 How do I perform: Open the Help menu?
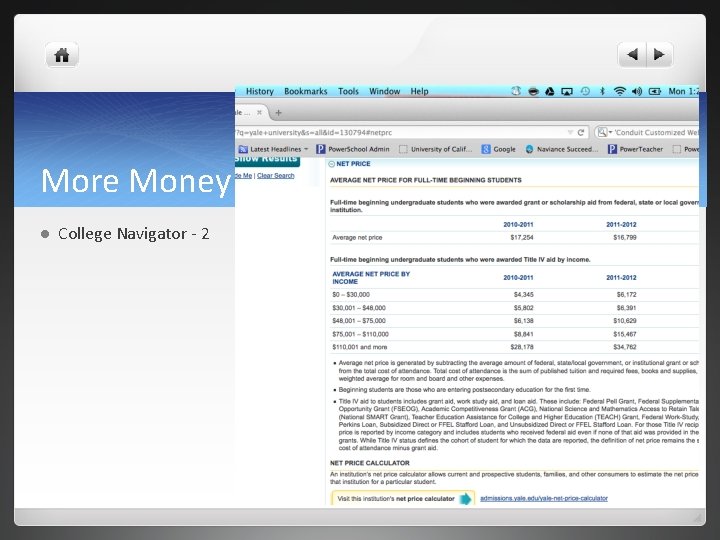click(419, 91)
